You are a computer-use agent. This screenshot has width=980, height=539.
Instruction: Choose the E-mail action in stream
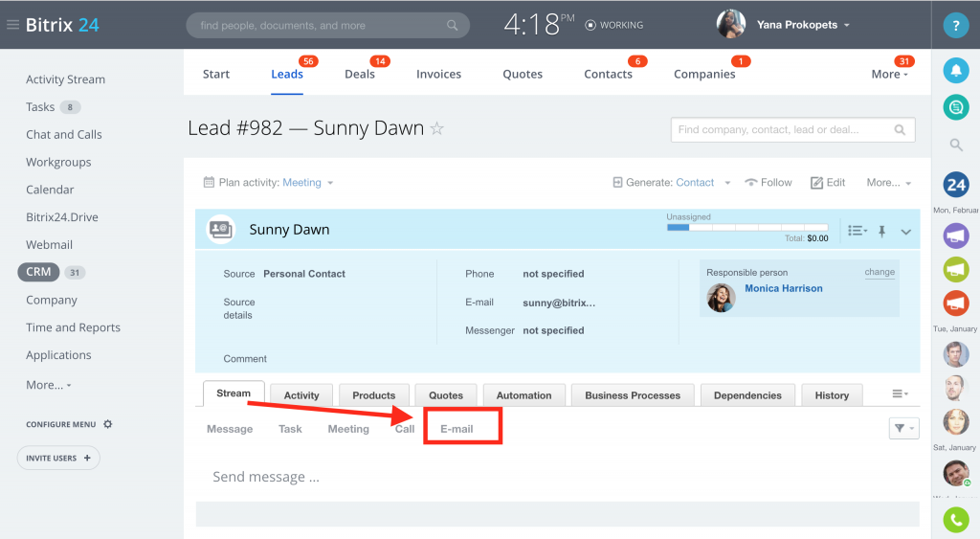[x=457, y=429]
